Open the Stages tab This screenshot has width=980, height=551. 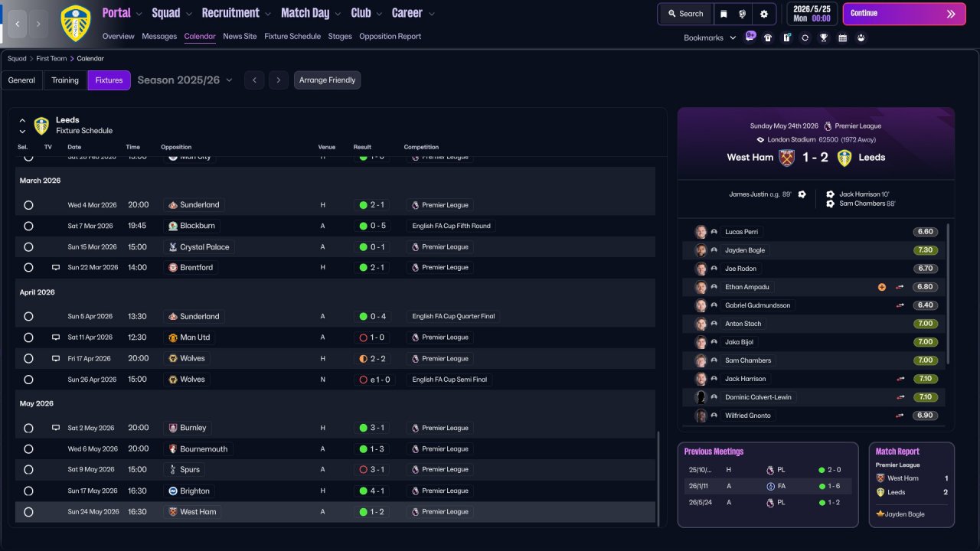click(340, 36)
